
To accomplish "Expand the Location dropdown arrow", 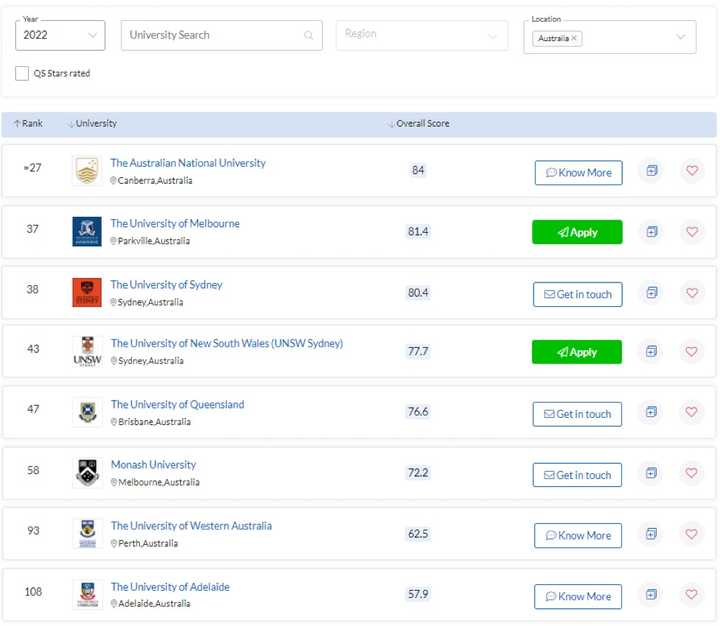I will 681,37.
